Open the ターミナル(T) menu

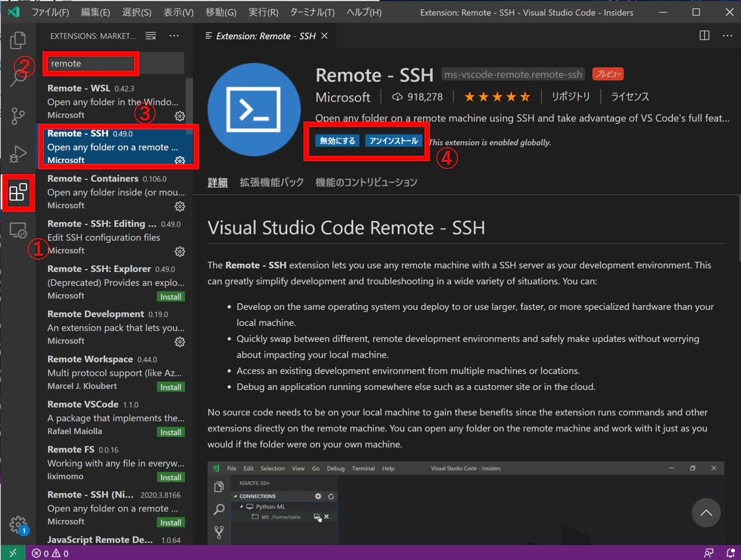click(312, 12)
